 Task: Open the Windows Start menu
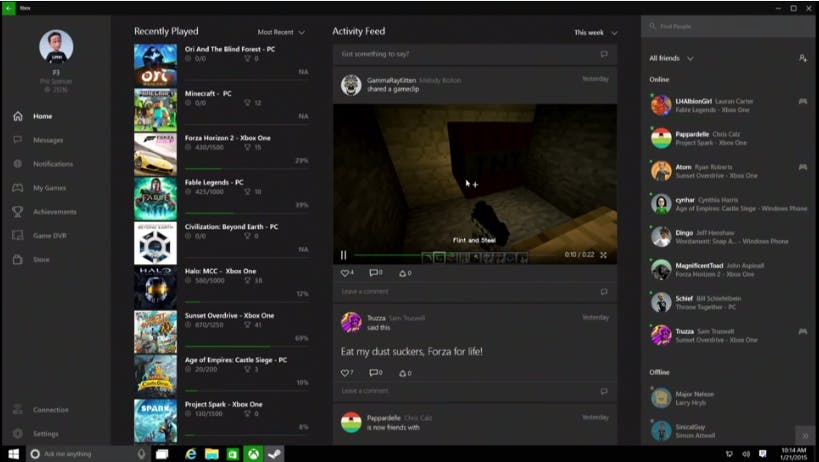[x=14, y=454]
